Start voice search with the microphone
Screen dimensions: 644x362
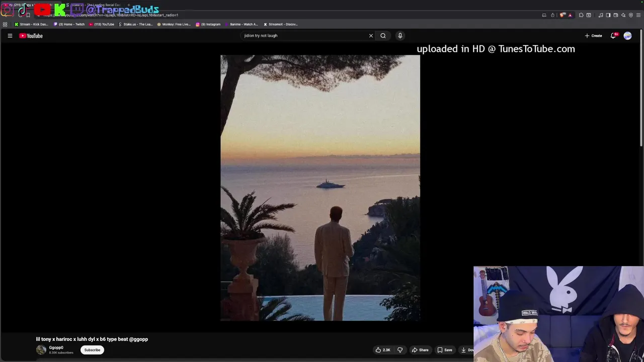[x=400, y=36]
